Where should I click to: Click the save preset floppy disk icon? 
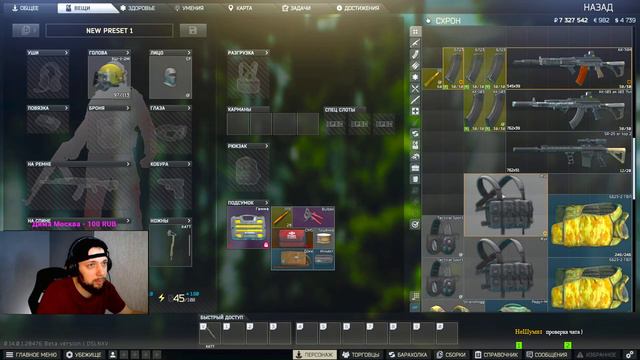click(x=193, y=31)
